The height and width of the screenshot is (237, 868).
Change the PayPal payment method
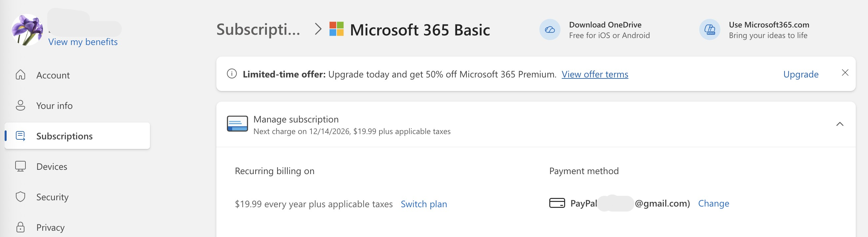tap(713, 203)
